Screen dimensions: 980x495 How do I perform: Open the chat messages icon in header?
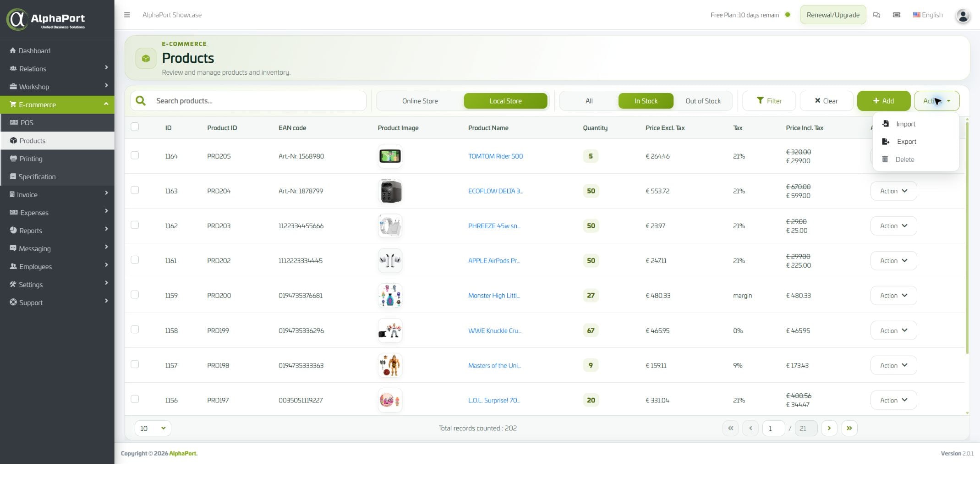tap(876, 15)
